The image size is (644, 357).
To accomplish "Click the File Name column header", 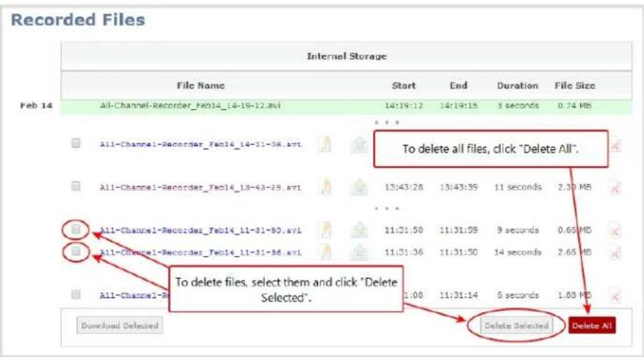I will tap(201, 86).
